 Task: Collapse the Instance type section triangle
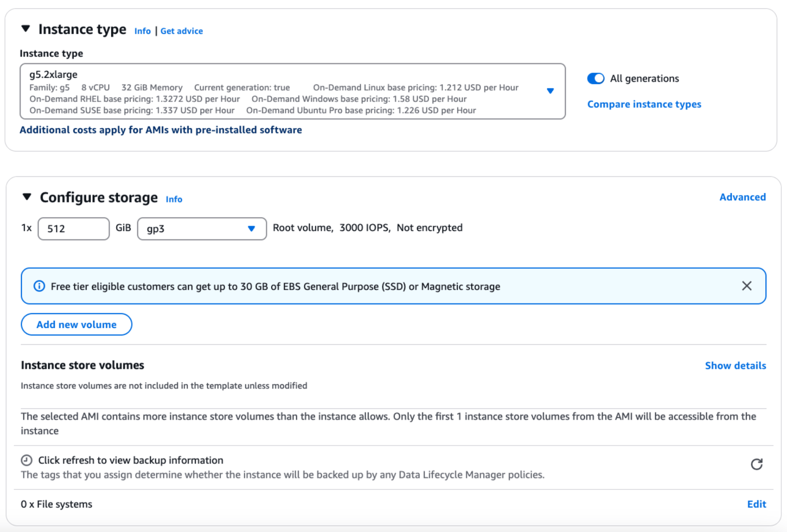26,29
